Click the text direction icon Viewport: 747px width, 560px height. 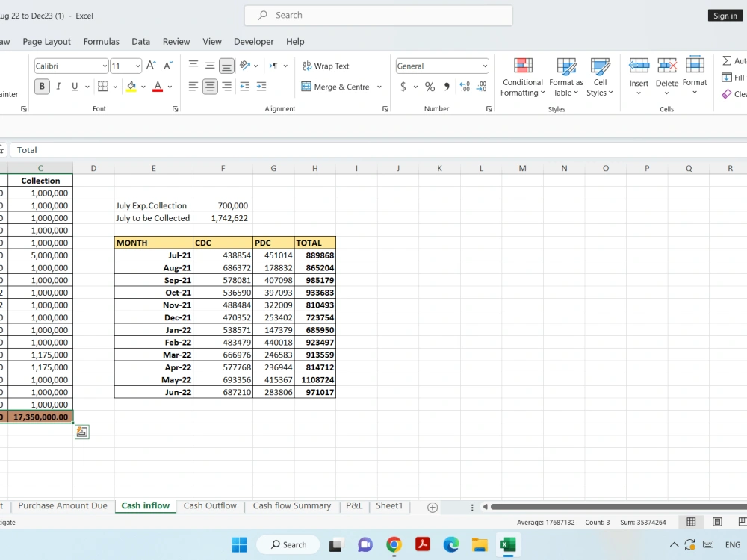click(x=273, y=66)
